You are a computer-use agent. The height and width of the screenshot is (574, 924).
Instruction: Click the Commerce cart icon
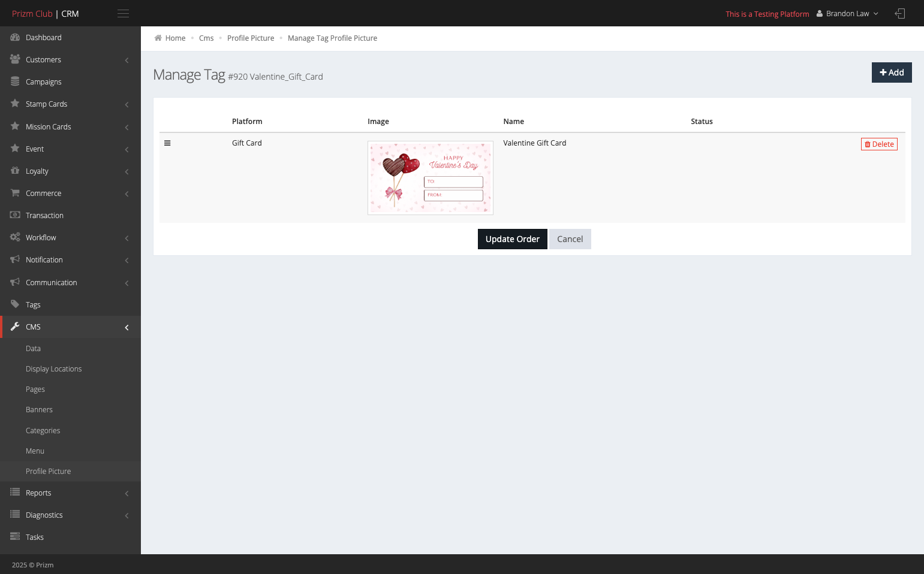coord(15,193)
